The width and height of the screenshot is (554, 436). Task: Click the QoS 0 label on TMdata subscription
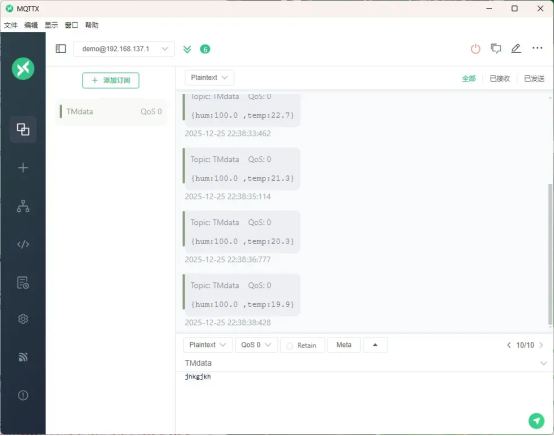(x=151, y=112)
